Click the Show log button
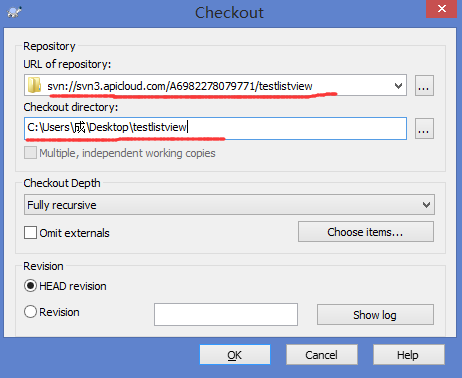Image resolution: width=462 pixels, height=378 pixels. point(375,314)
